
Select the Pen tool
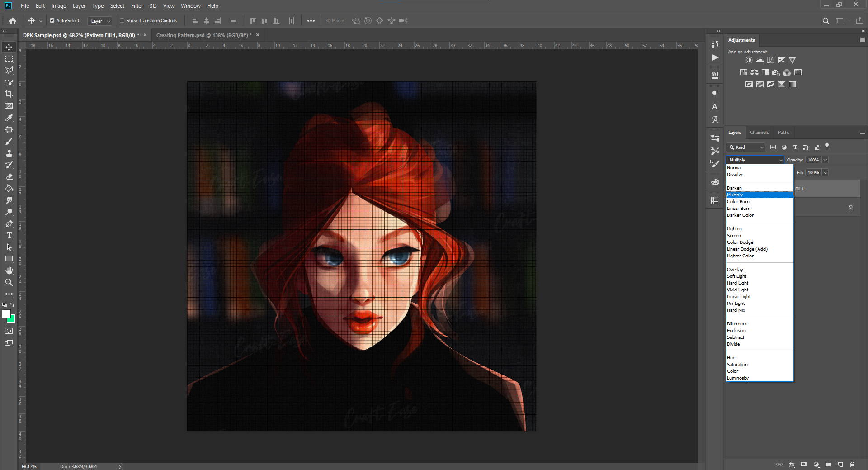[x=9, y=223]
